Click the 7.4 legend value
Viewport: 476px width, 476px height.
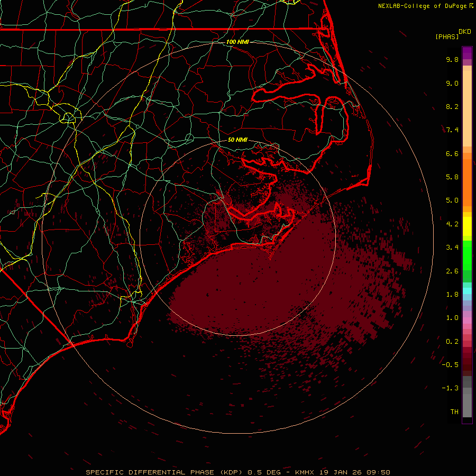pos(452,130)
